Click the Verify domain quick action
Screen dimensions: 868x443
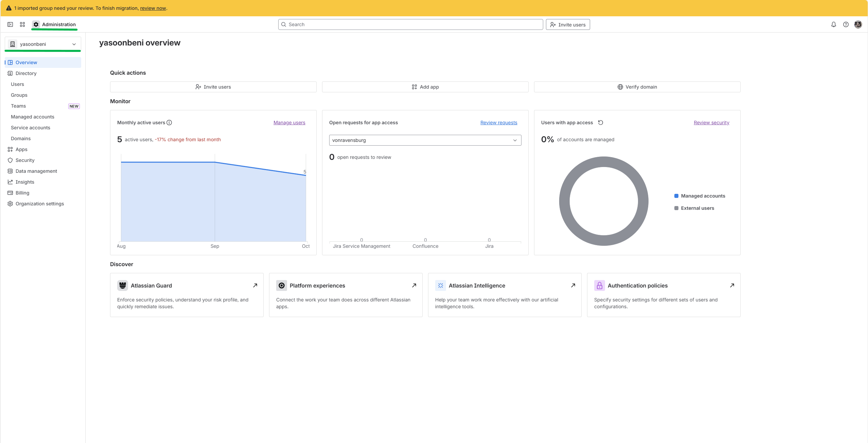pyautogui.click(x=637, y=87)
